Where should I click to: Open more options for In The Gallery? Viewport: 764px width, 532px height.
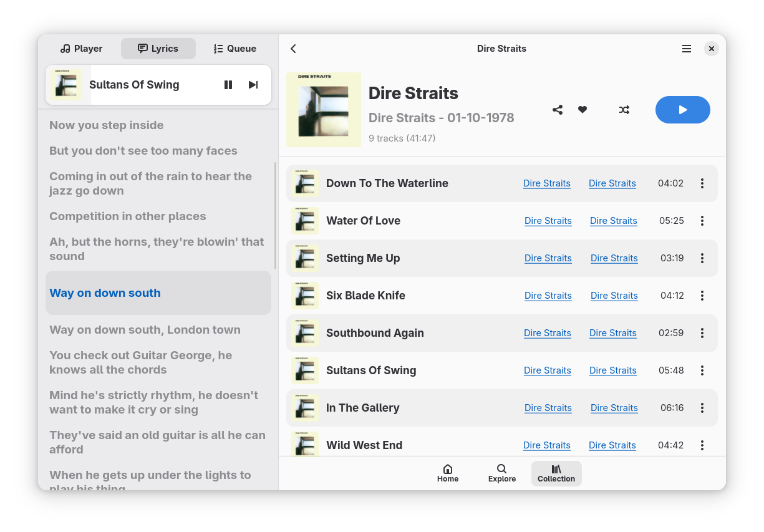click(x=702, y=408)
